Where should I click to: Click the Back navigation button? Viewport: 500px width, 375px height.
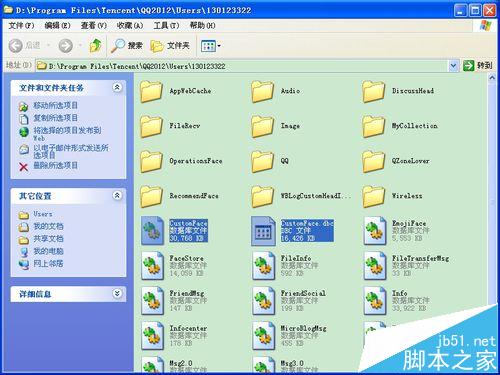point(24,46)
